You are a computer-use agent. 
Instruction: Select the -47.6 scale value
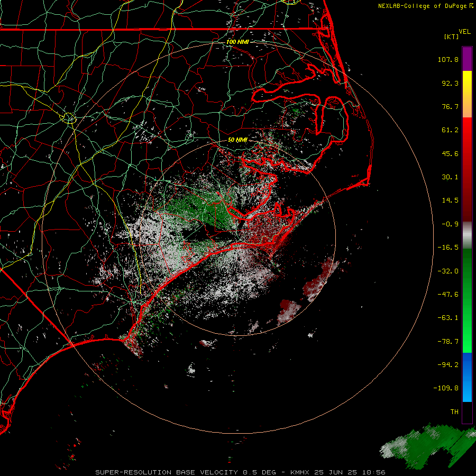click(x=448, y=295)
